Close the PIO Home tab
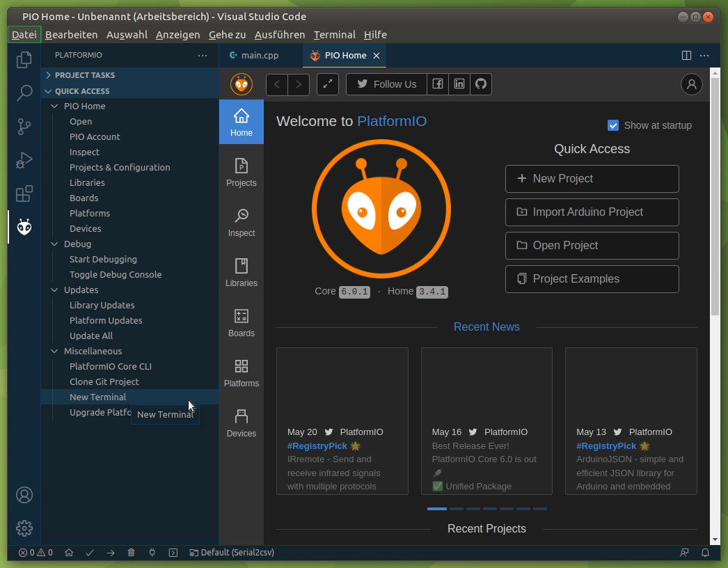This screenshot has height=568, width=728. click(x=377, y=56)
